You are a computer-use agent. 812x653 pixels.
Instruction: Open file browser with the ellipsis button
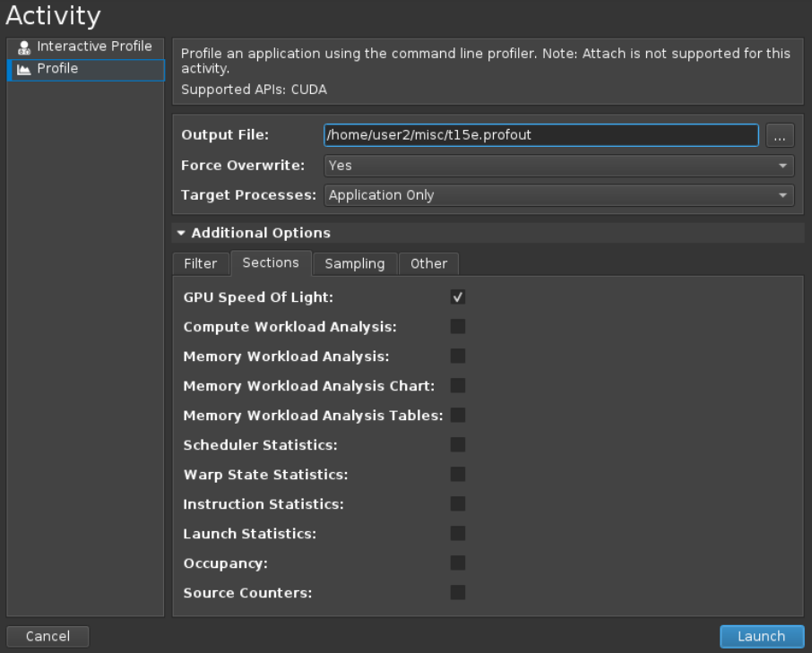tap(780, 135)
